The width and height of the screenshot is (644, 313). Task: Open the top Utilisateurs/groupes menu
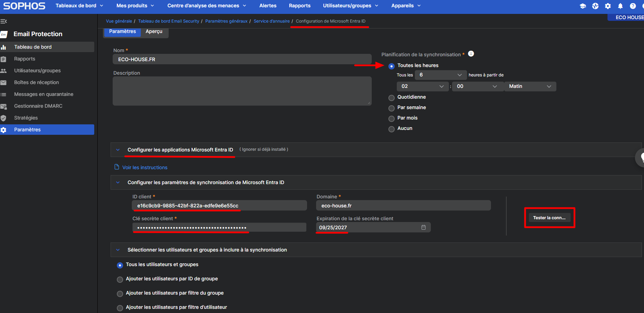point(351,6)
